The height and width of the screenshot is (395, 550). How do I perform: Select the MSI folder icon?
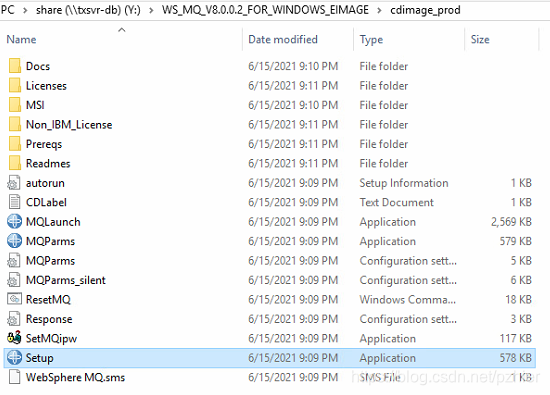14,105
